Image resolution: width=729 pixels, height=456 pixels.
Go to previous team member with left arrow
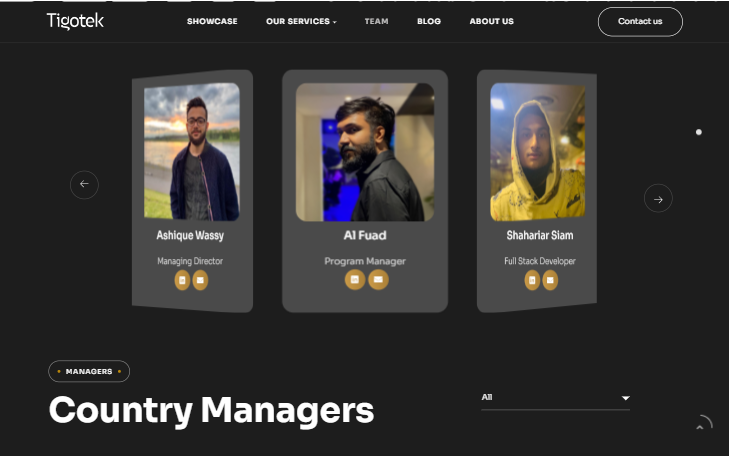(x=84, y=185)
